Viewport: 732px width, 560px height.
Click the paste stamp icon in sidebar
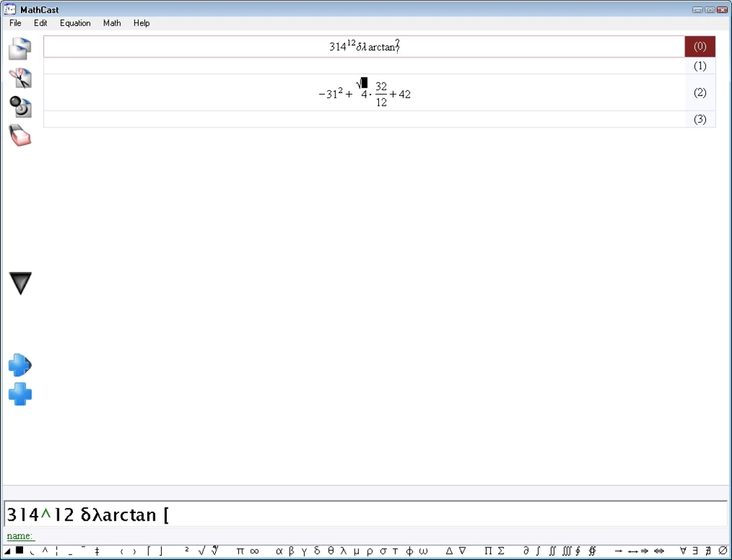pos(20,106)
